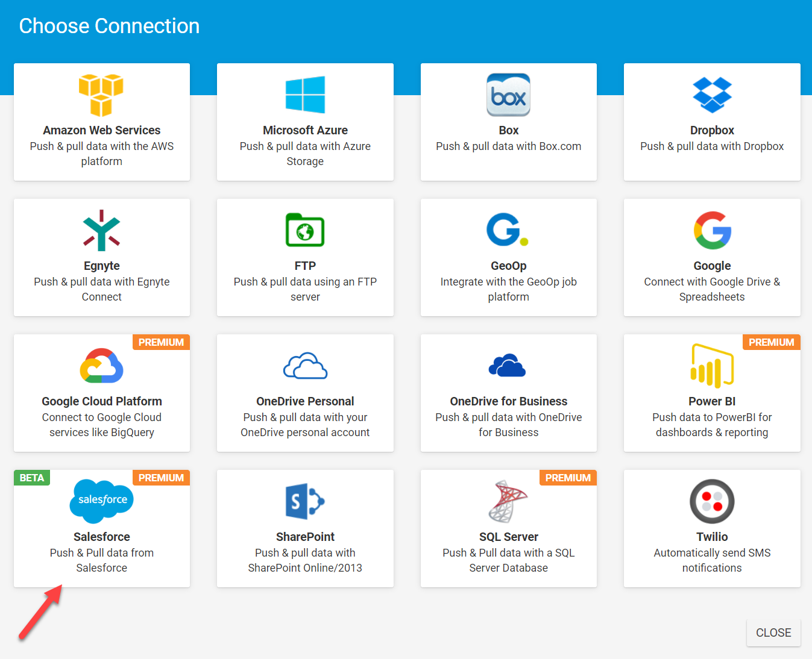812x659 pixels.
Task: Click PREMIUM badge on Salesforce card
Action: click(x=161, y=478)
